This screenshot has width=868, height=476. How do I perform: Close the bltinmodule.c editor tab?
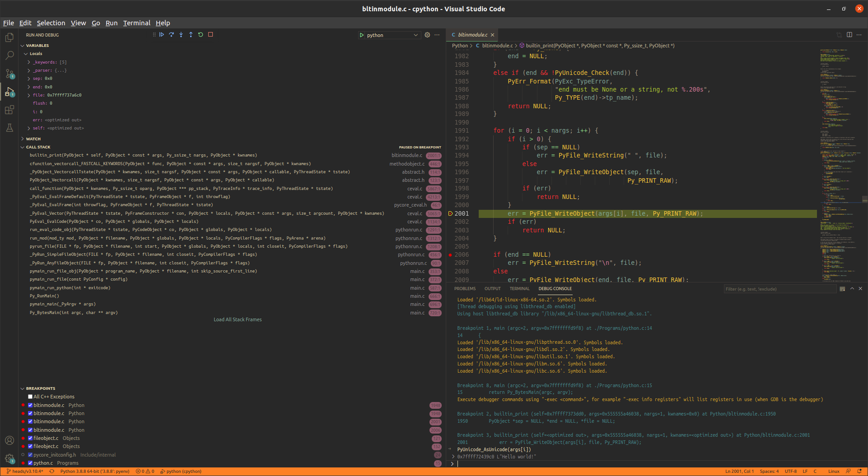(x=493, y=35)
